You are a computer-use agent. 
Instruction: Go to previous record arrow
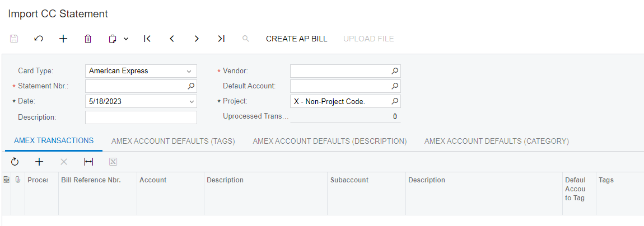(x=172, y=39)
